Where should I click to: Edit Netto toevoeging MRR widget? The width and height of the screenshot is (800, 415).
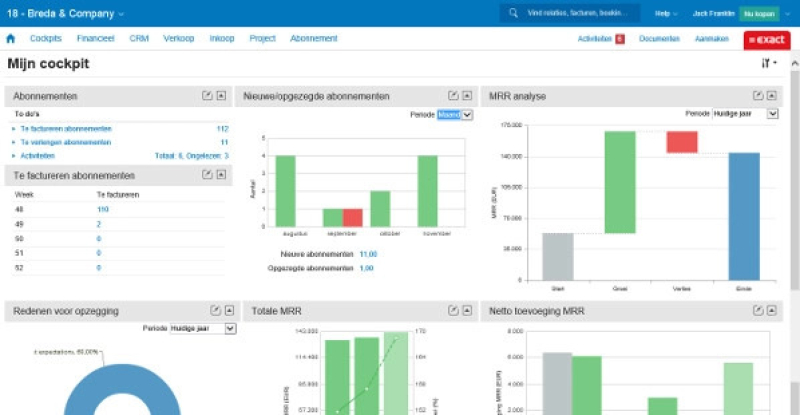[x=758, y=310]
